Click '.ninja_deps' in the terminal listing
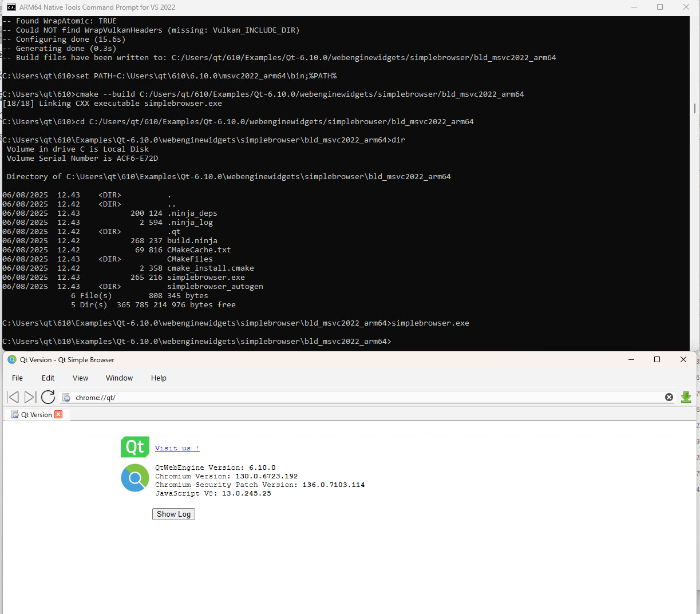The width and height of the screenshot is (700, 614). coord(192,213)
